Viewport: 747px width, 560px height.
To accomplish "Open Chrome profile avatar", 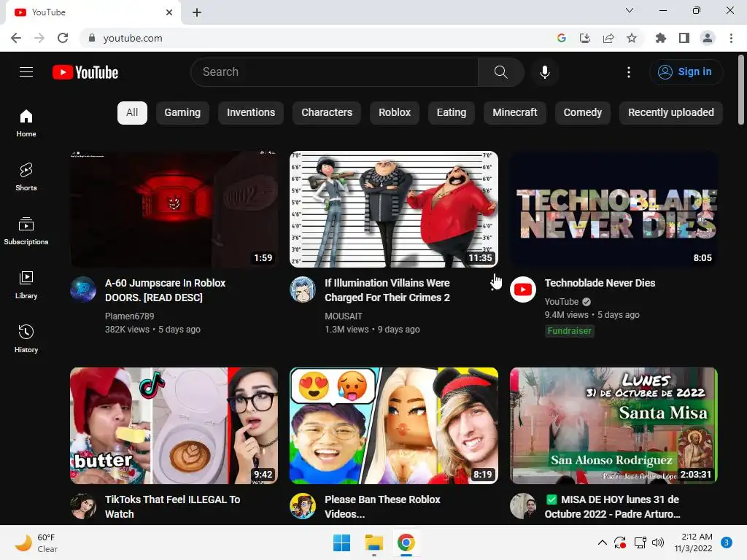I will (x=708, y=38).
